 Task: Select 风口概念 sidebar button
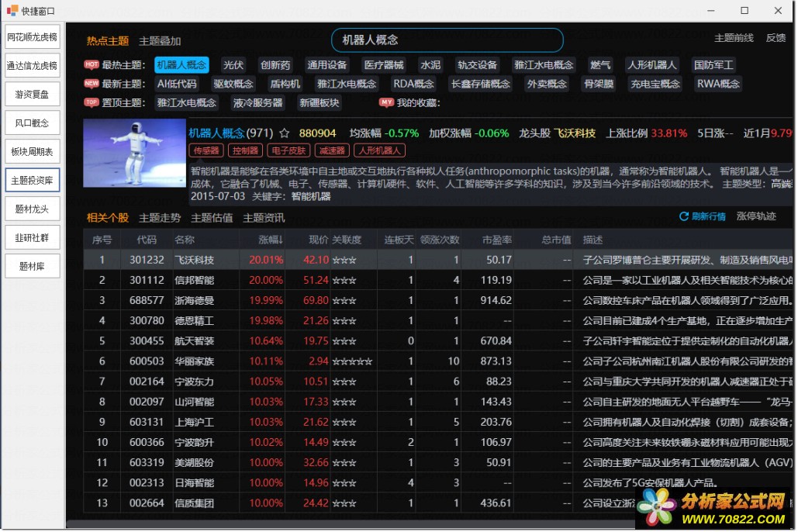click(33, 123)
